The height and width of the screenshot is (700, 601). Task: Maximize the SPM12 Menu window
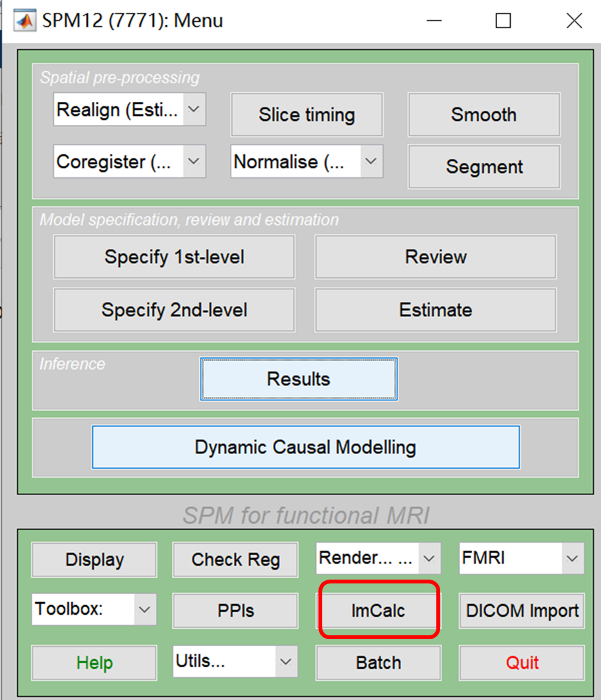[x=503, y=20]
